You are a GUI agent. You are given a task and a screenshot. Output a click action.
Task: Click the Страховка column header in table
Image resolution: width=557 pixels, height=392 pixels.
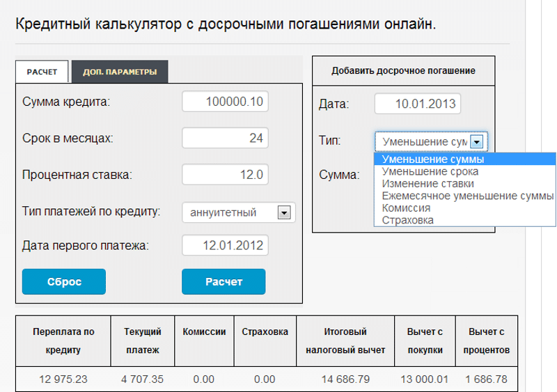(x=265, y=340)
